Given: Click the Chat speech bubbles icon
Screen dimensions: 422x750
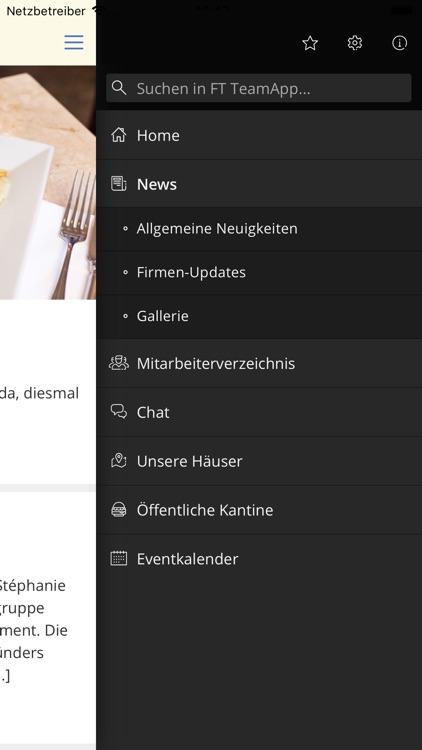Looking at the screenshot, I should pos(119,412).
